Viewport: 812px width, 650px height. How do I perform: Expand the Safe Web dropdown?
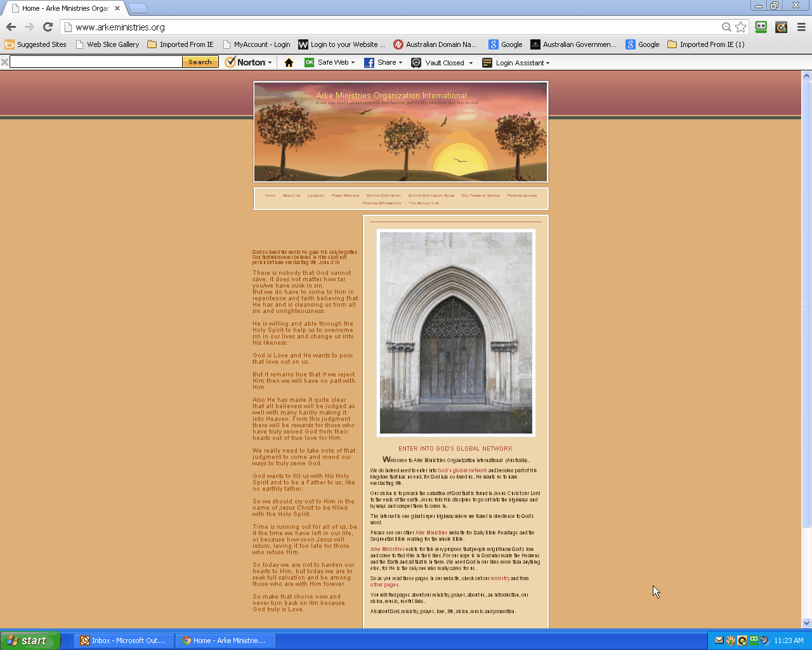click(x=353, y=63)
